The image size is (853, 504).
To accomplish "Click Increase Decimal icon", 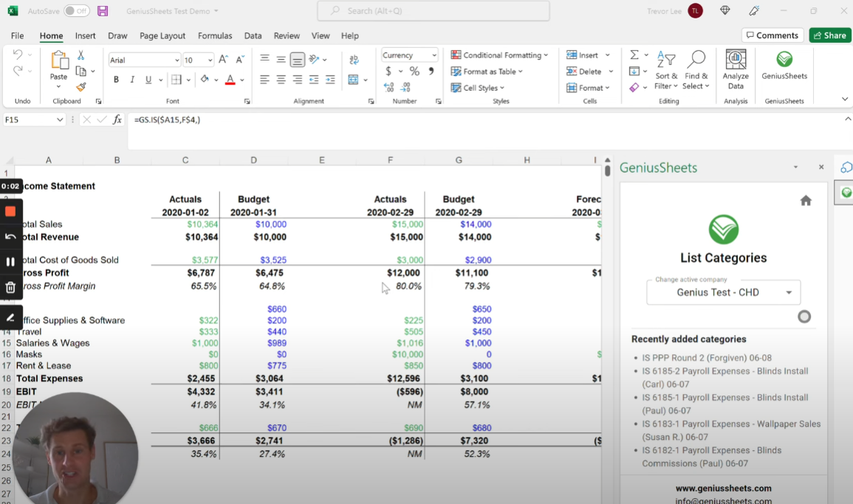I will click(x=388, y=87).
